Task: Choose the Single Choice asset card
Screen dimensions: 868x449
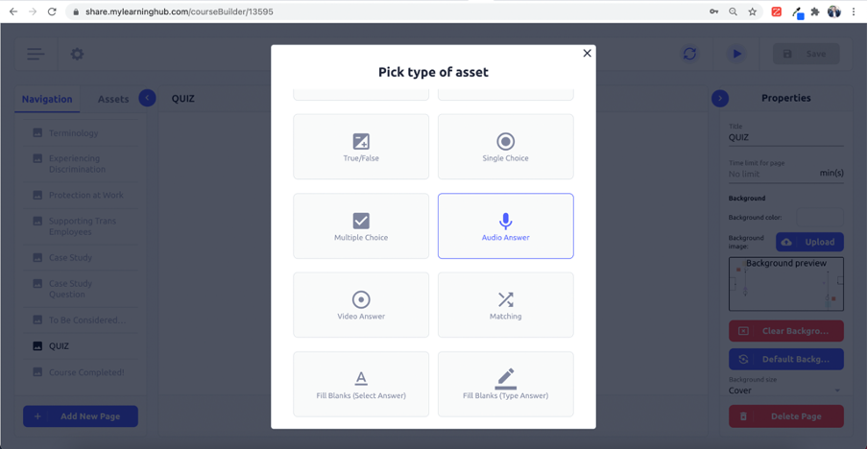Action: click(x=505, y=147)
